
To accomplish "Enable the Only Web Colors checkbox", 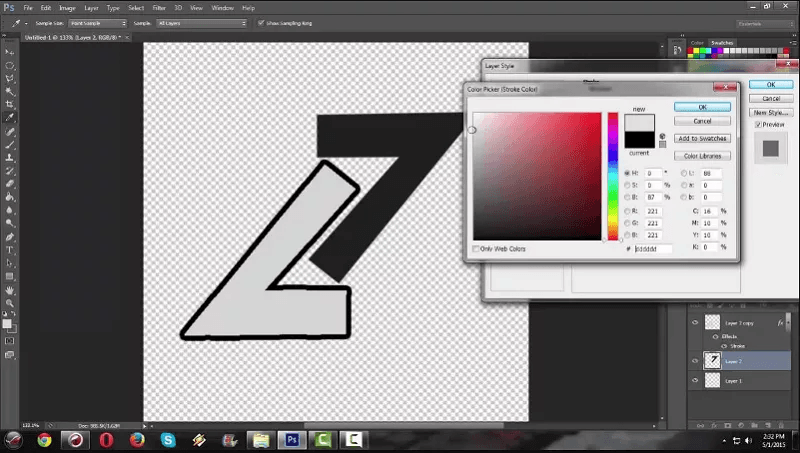I will pyautogui.click(x=476, y=249).
